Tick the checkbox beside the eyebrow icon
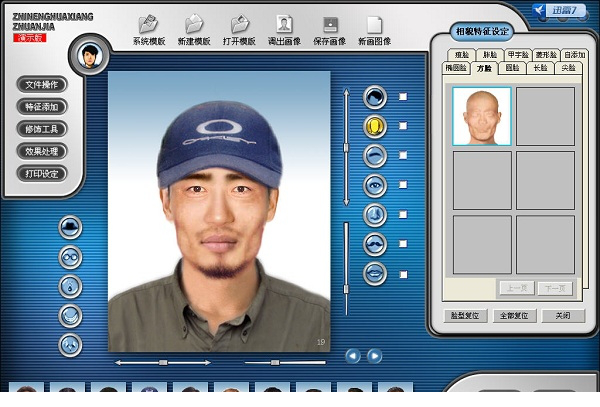Image resolution: width=600 pixels, height=407 pixels. [x=403, y=155]
